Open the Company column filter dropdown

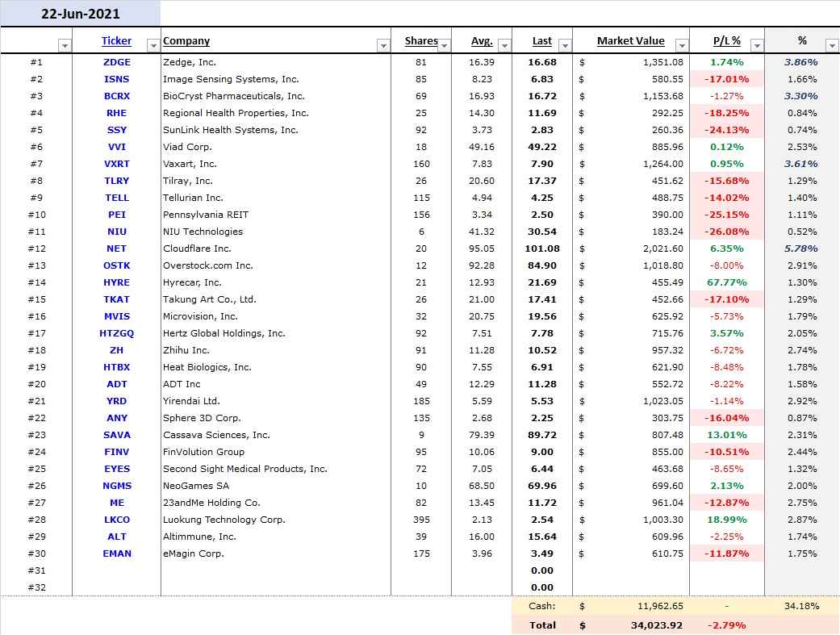tap(383, 45)
